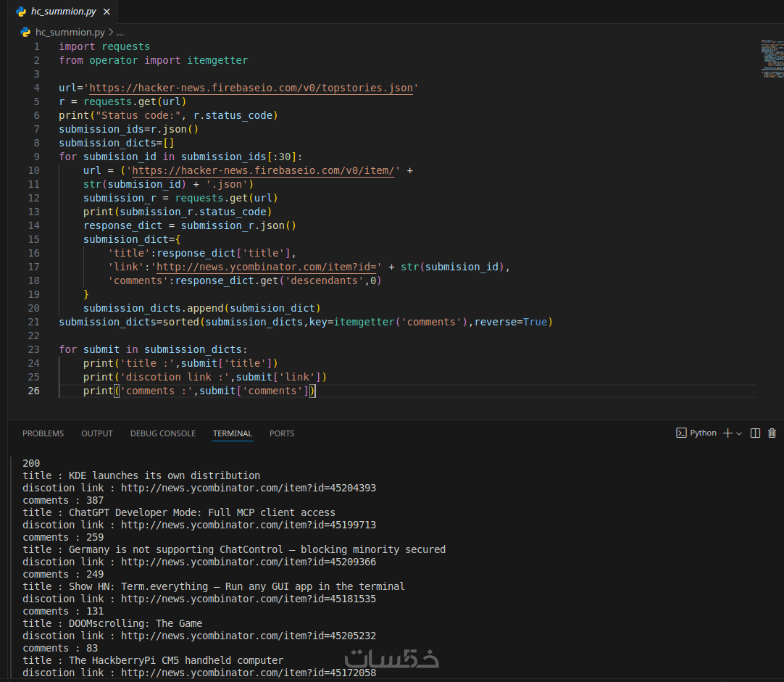Close the hc_summion.py editor tab
The image size is (784, 682).
[107, 12]
